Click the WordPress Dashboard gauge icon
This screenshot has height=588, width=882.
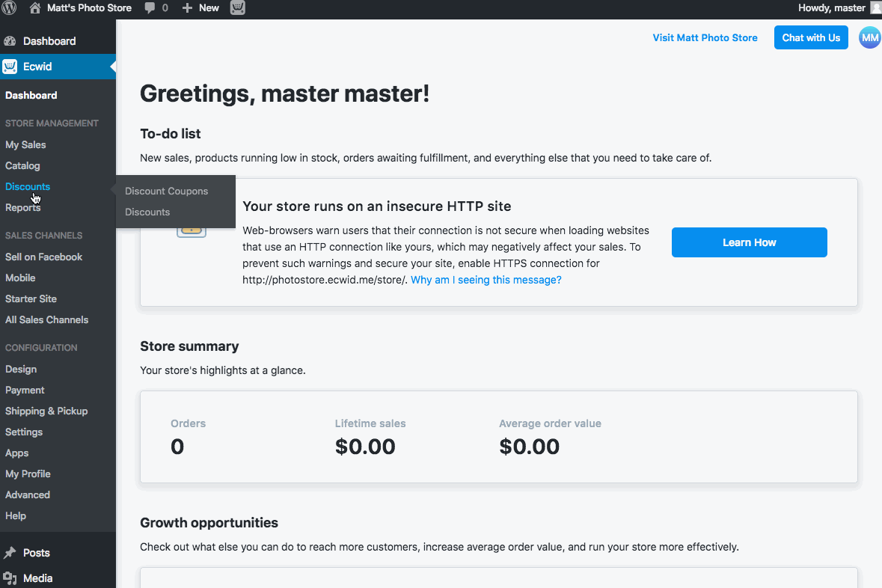[10, 41]
